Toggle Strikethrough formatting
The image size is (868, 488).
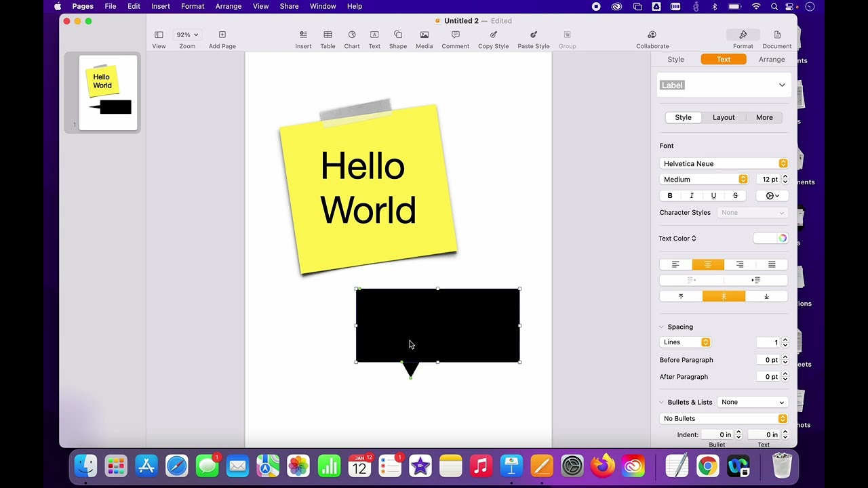click(x=735, y=196)
